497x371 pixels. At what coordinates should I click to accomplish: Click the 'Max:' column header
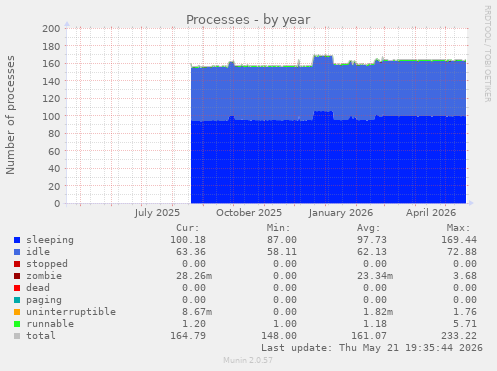click(x=458, y=228)
